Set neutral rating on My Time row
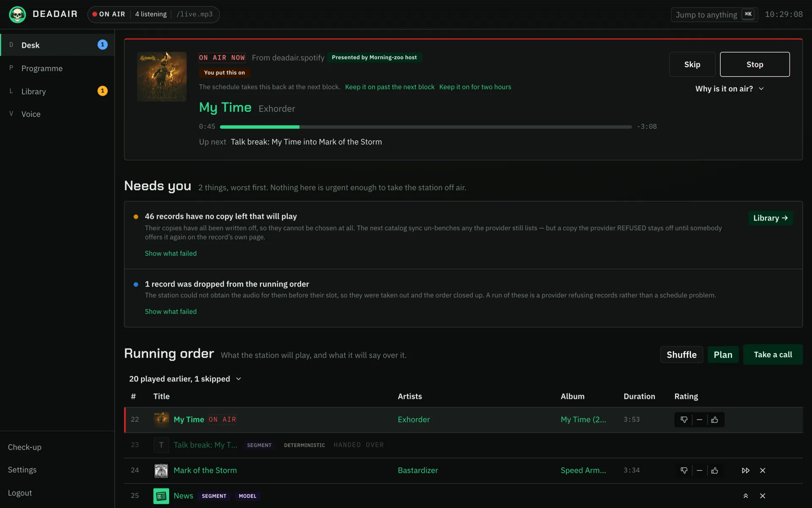Screen dimensions: 812x508 coord(700,420)
